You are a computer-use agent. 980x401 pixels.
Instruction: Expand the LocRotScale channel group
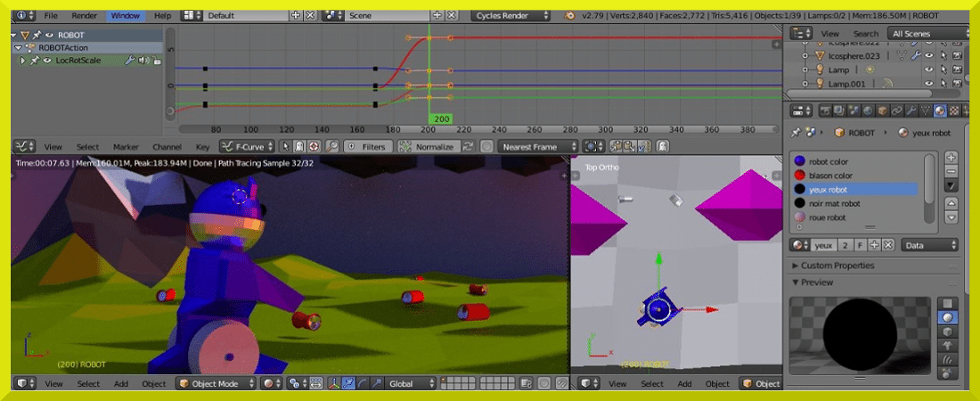pyautogui.click(x=23, y=60)
